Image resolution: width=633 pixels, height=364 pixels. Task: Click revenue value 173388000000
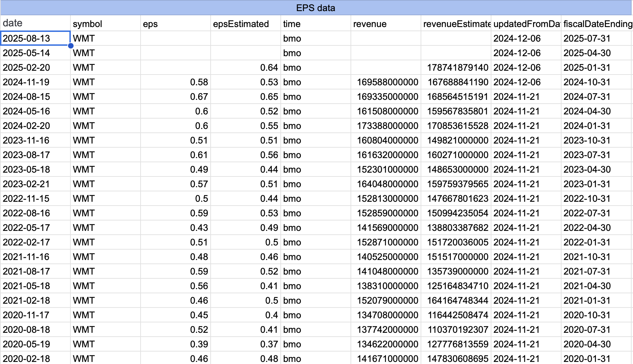coord(386,125)
